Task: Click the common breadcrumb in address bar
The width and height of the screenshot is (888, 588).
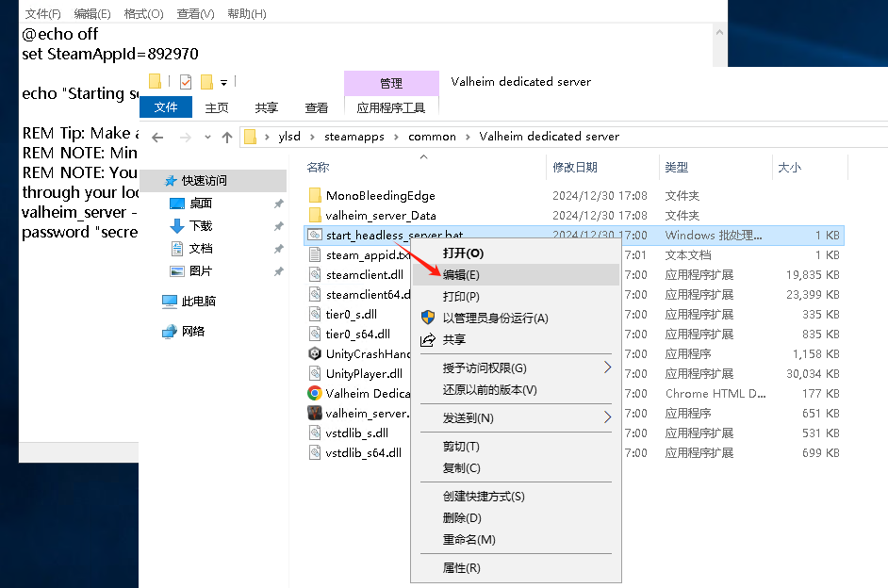Action: click(432, 137)
